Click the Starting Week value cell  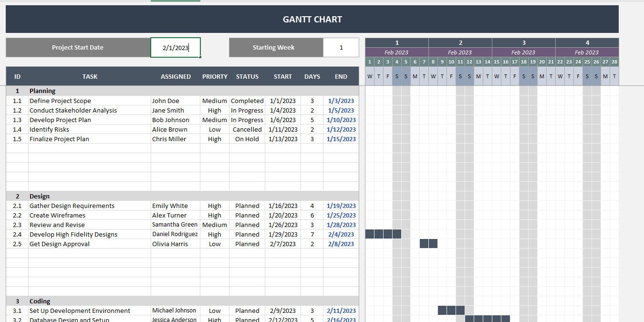tap(341, 47)
